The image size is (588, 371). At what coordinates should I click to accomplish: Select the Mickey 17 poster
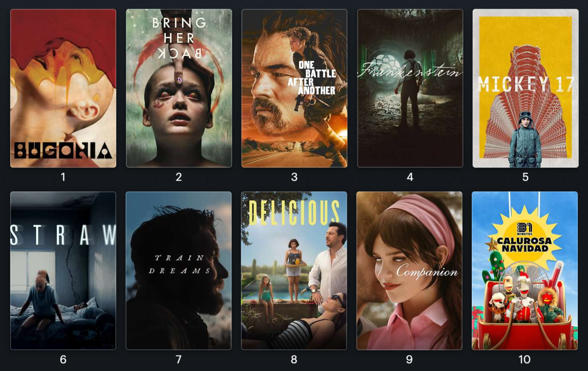click(x=526, y=88)
